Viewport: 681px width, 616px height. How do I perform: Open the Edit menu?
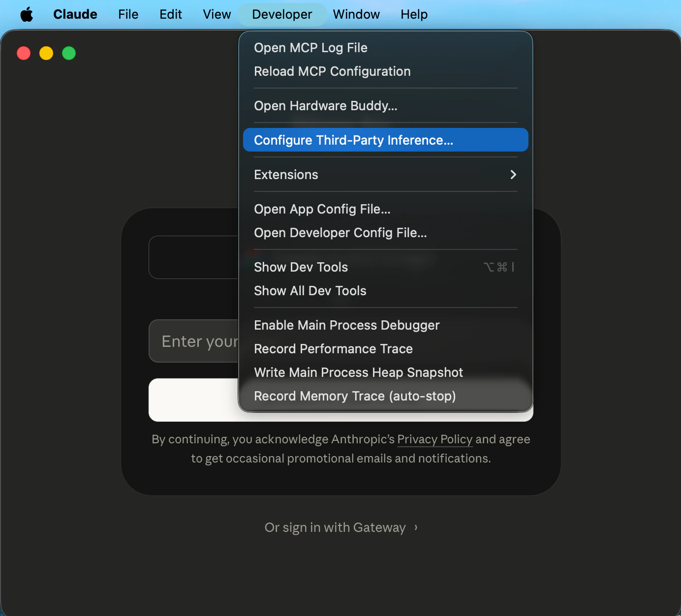point(171,14)
